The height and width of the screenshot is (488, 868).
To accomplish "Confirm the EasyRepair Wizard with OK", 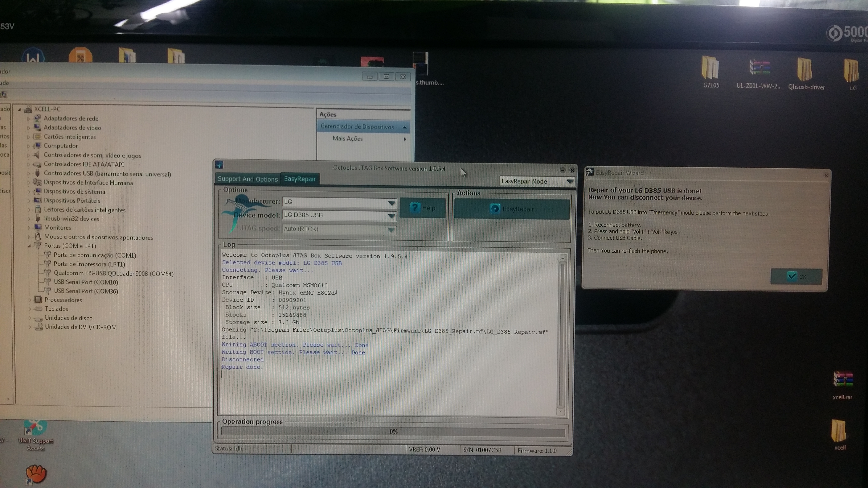I will point(796,277).
